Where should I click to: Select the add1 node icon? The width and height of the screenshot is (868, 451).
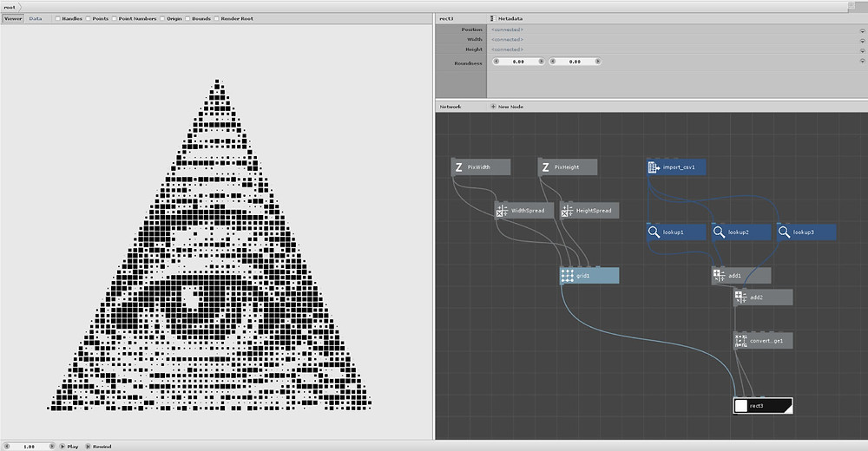(719, 275)
